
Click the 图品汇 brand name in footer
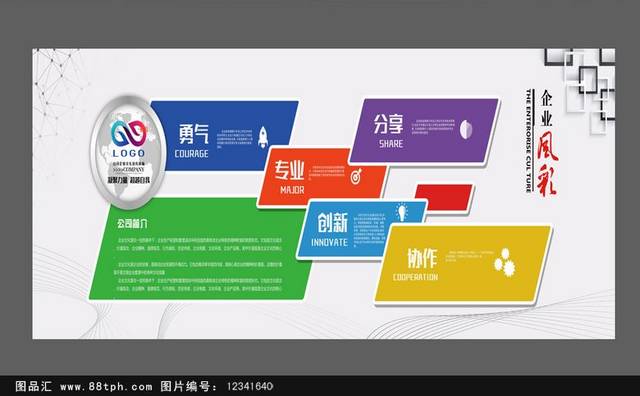point(33,386)
